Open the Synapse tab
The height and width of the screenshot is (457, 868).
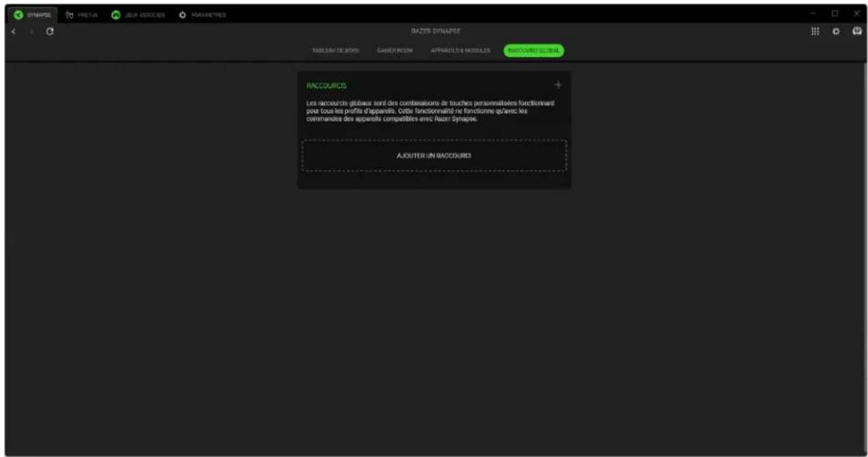pyautogui.click(x=33, y=14)
